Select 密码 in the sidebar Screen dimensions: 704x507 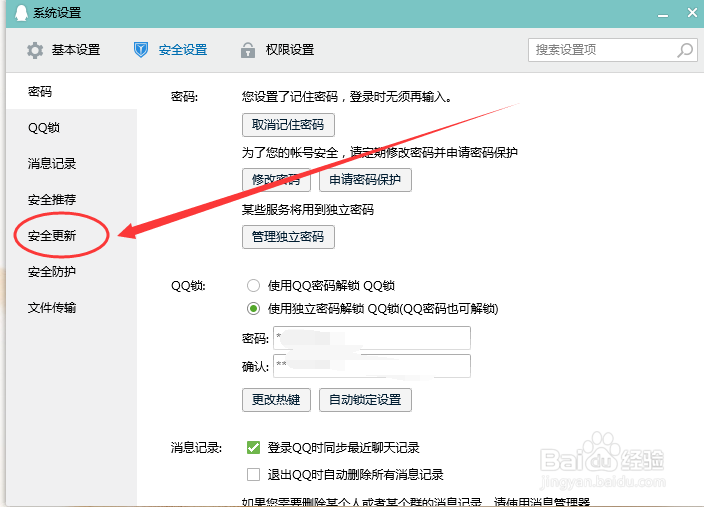point(71,92)
